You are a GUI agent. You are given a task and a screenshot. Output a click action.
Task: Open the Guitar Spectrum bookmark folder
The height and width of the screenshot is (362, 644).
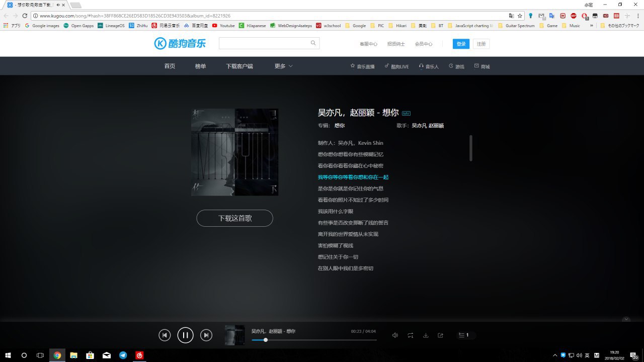516,26
